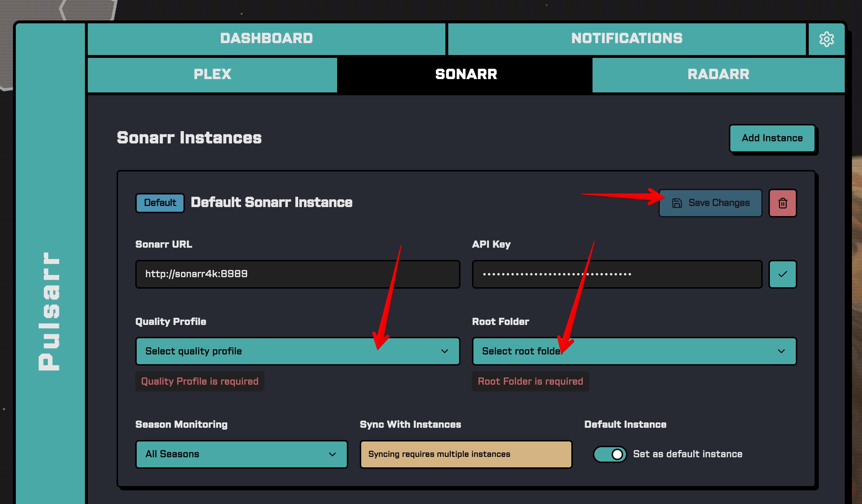Open the Plex tab
This screenshot has width=862, height=504.
pyautogui.click(x=212, y=75)
